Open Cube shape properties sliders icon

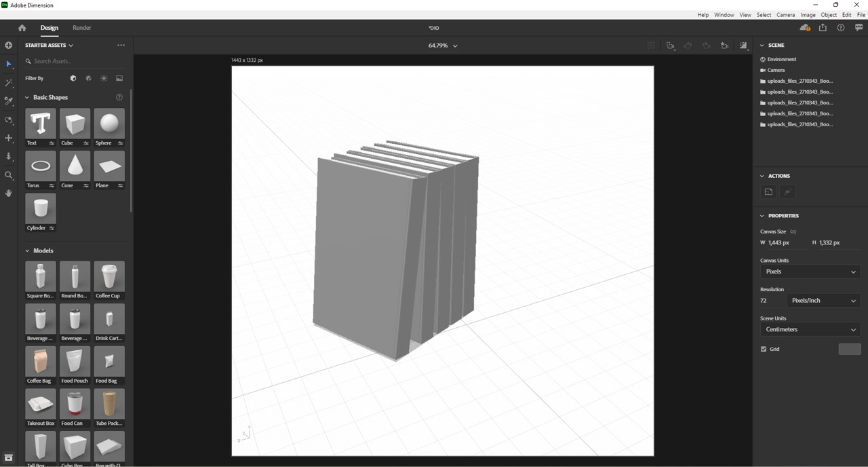(x=86, y=143)
